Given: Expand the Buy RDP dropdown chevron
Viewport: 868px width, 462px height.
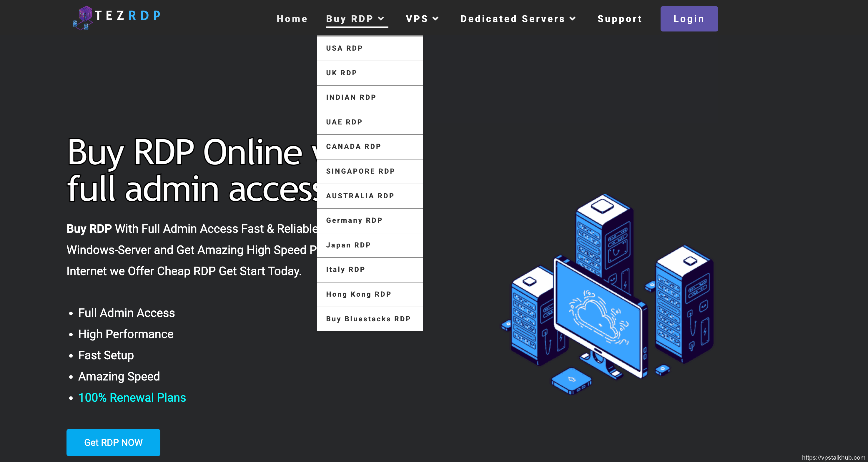Looking at the screenshot, I should point(381,19).
